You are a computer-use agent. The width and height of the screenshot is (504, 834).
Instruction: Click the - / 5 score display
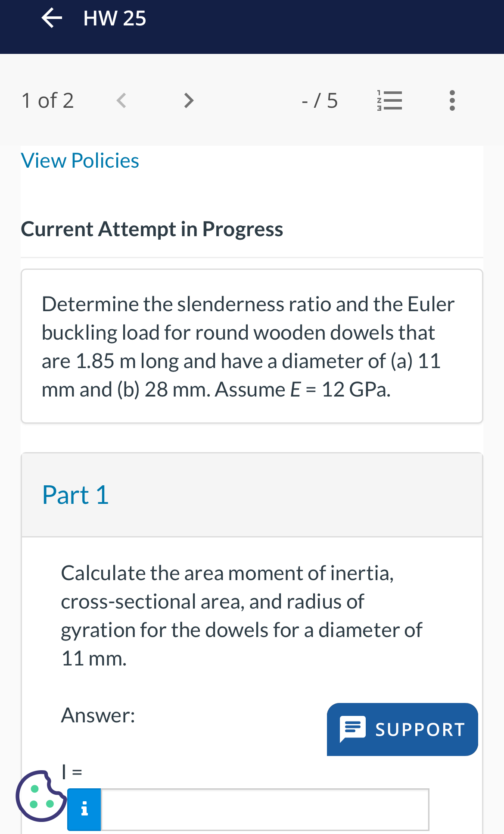(320, 100)
